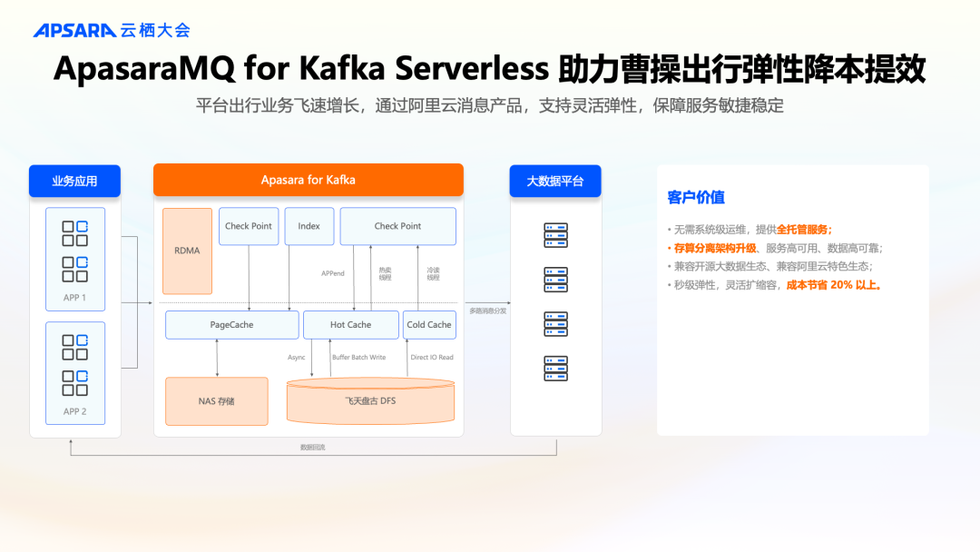Click the 飞天盘古 DFS storage cylinder
The width and height of the screenshot is (980, 552).
coord(370,400)
